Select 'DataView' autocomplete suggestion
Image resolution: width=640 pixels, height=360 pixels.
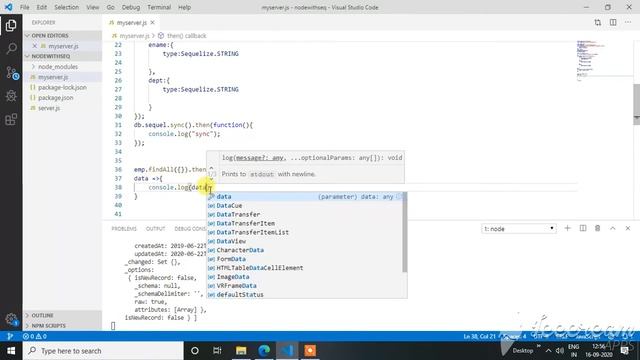pos(304,241)
